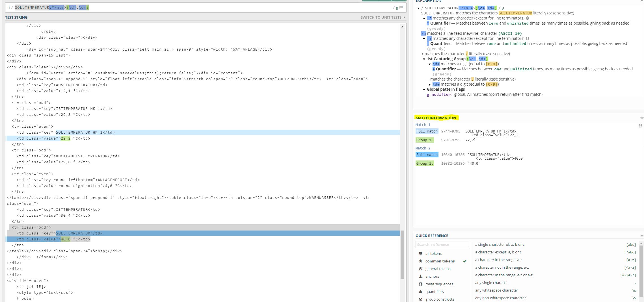Click the green check mark next to common tokens
Image resolution: width=644 pixels, height=302 pixels.
click(x=464, y=261)
